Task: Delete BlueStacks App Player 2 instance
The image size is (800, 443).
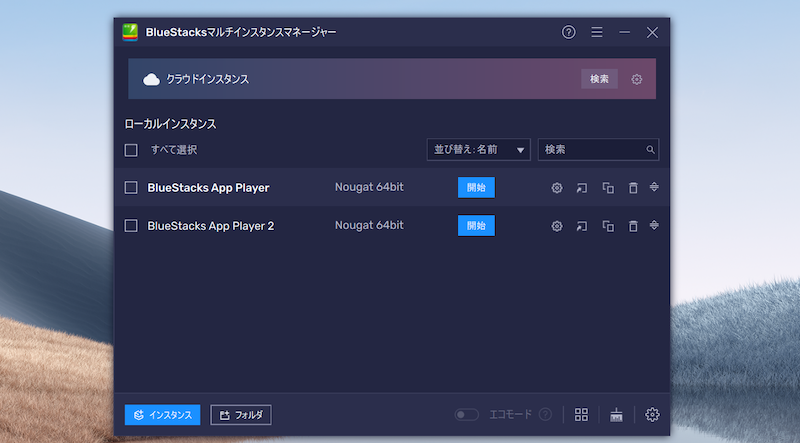Action: click(x=632, y=226)
